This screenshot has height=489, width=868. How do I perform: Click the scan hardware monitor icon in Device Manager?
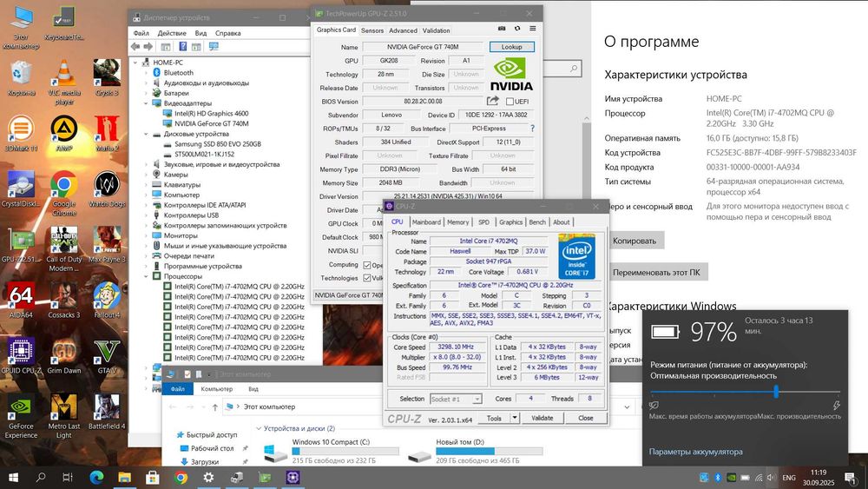click(214, 47)
